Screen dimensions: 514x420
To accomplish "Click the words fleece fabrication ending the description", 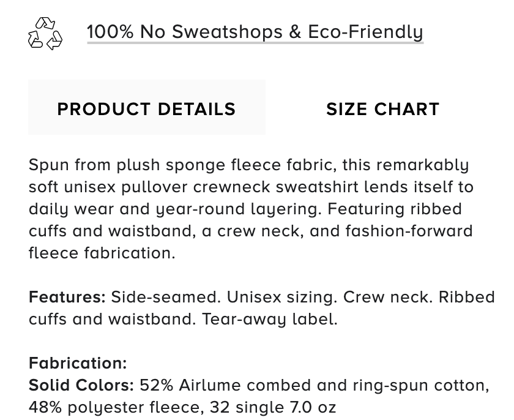I will click(102, 253).
